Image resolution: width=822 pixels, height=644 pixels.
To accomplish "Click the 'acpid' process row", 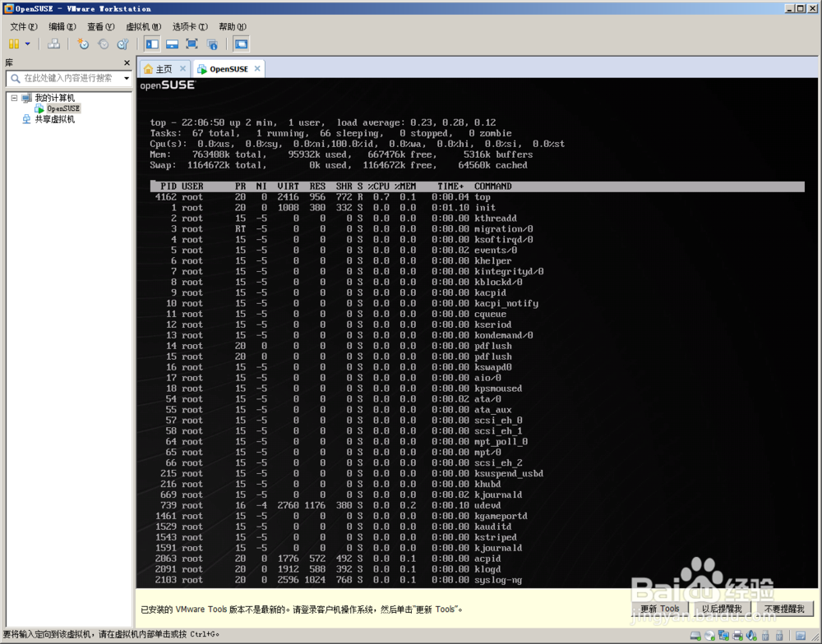I will click(328, 559).
